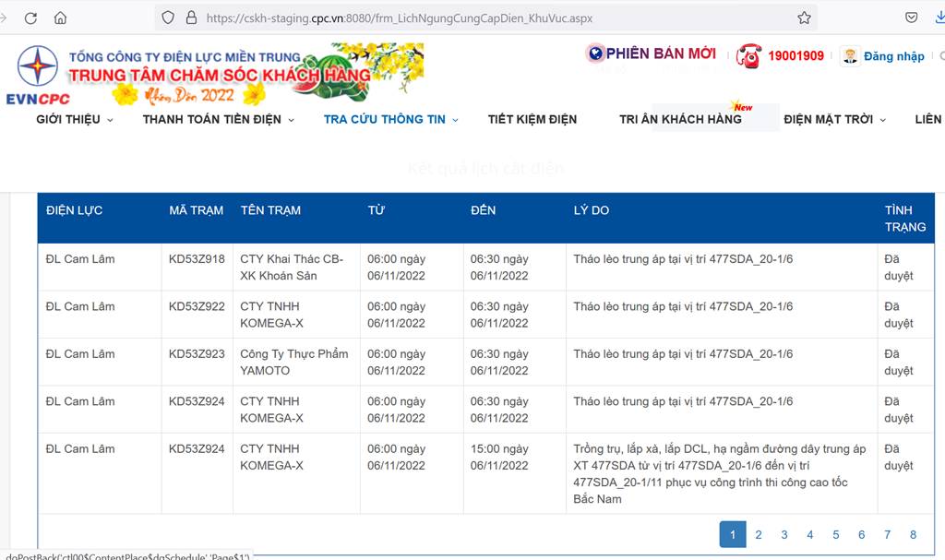The height and width of the screenshot is (560, 945).
Task: Open the Pocket save icon
Action: (911, 18)
